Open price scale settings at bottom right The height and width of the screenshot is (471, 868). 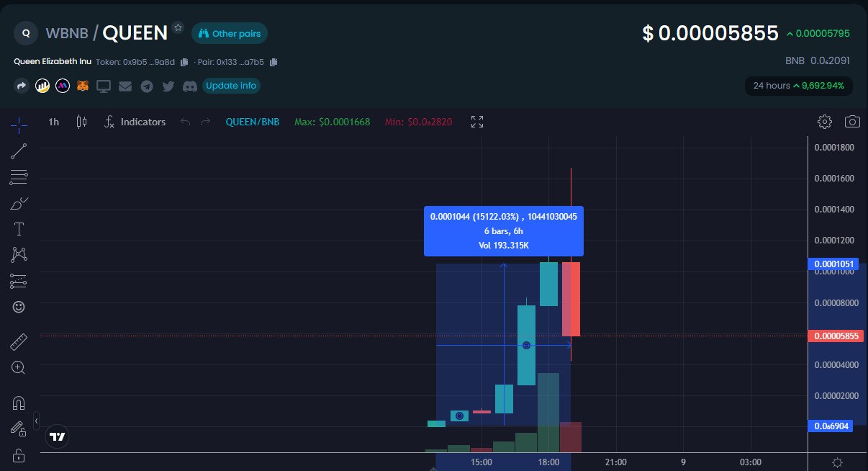[837, 462]
